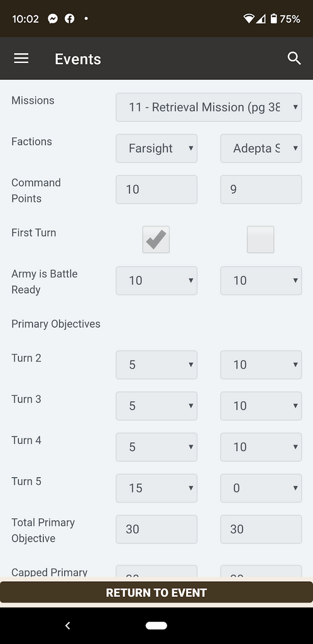Tap the Messenger notification icon

coord(53,18)
